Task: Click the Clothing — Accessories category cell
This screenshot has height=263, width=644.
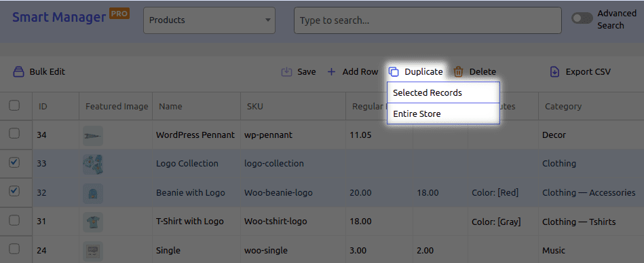Action: coord(591,192)
